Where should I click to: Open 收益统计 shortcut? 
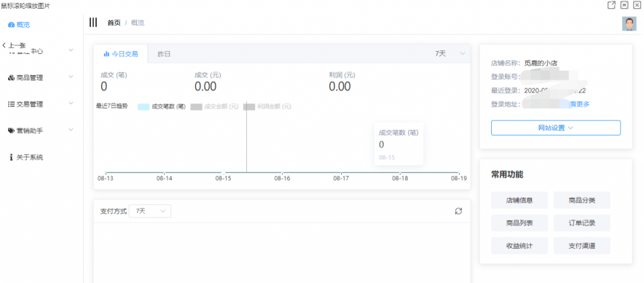point(519,246)
